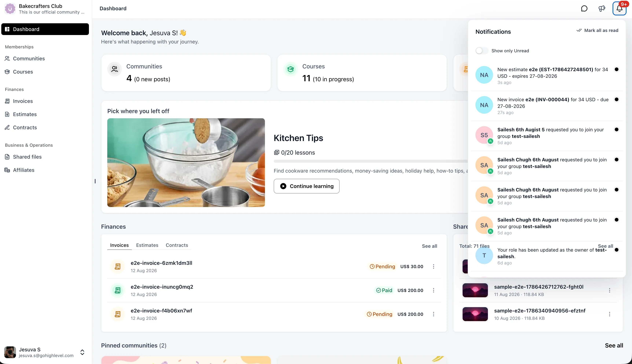Image resolution: width=632 pixels, height=364 pixels.
Task: Click the unread dot on the estimate notification
Action: tap(616, 69)
